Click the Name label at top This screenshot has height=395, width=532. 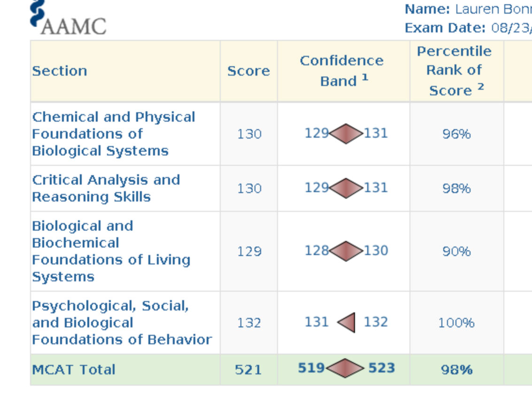click(x=427, y=9)
